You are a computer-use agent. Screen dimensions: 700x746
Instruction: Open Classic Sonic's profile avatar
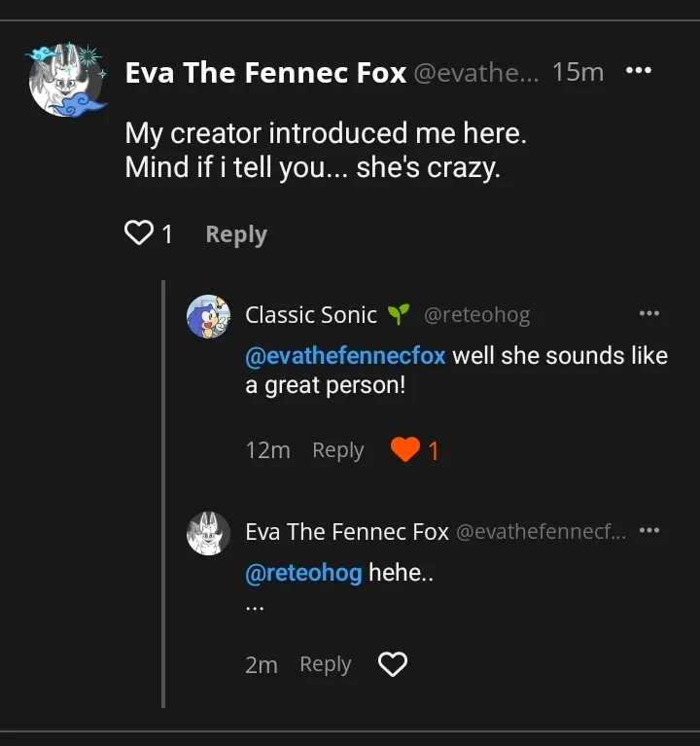(208, 316)
